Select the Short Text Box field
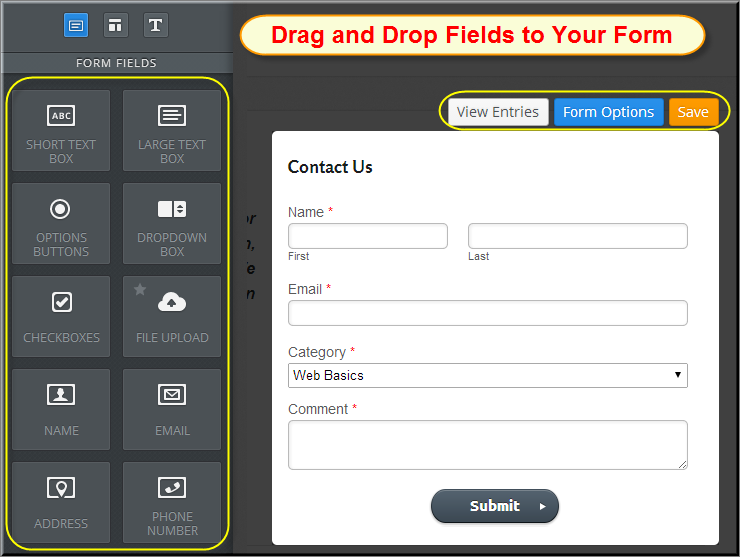The height and width of the screenshot is (557, 740). 61,131
